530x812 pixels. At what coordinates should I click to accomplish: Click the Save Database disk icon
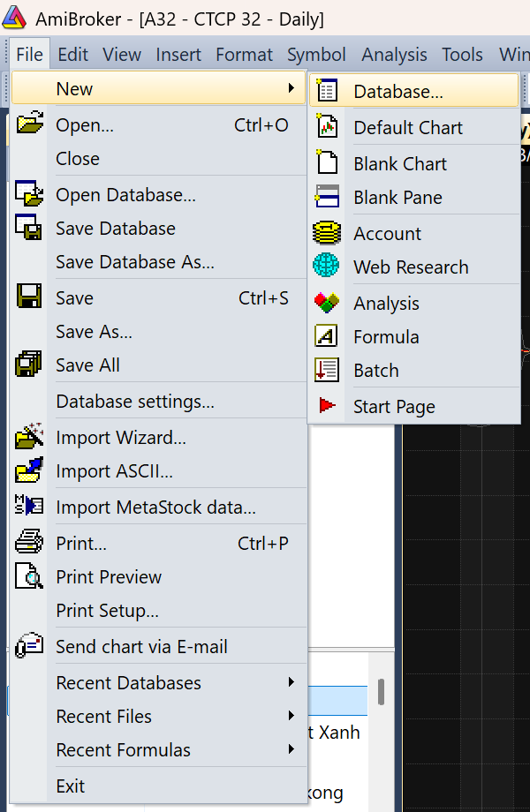28,228
